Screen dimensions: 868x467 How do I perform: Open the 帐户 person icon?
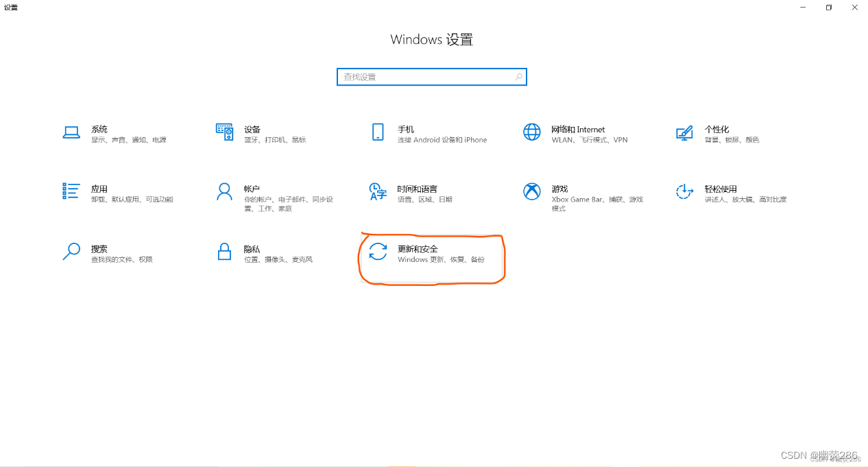tap(225, 191)
